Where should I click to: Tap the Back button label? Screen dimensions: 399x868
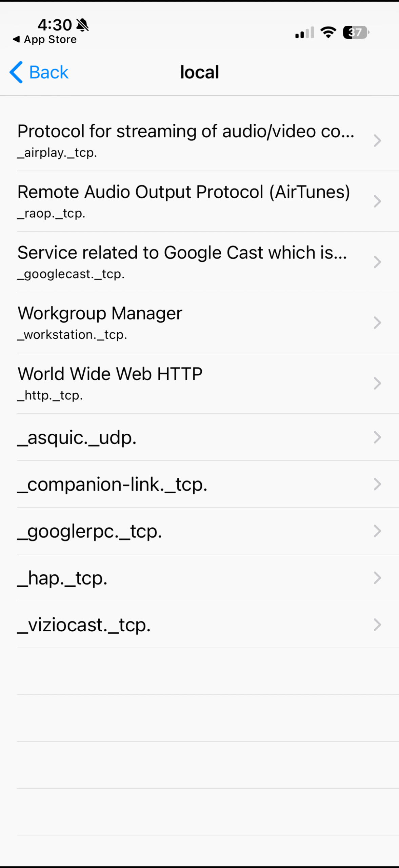point(49,72)
